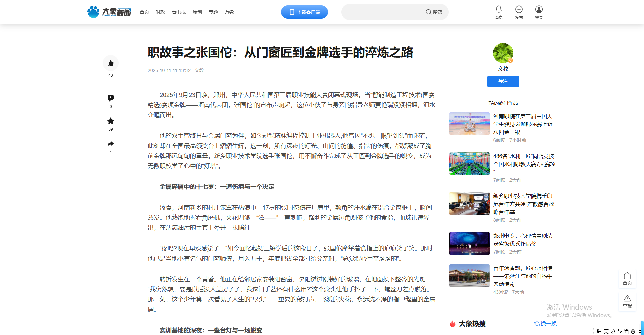Open the 消息 notifications bell
644x335 pixels.
(498, 9)
